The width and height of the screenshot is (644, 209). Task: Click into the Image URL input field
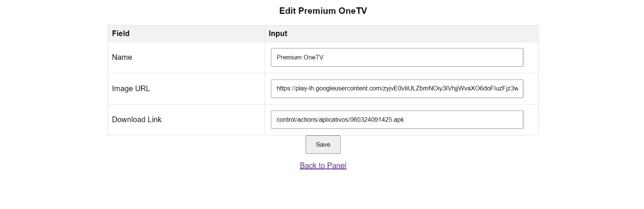(x=397, y=89)
